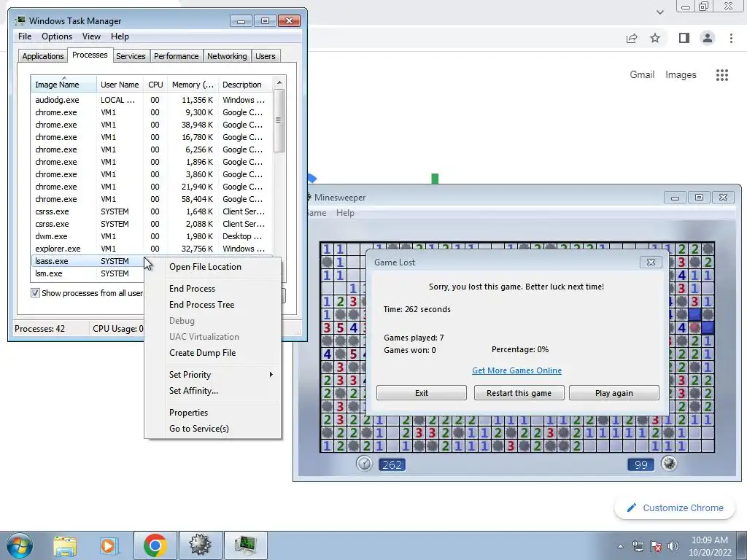Open the Google Images link

coord(681,75)
